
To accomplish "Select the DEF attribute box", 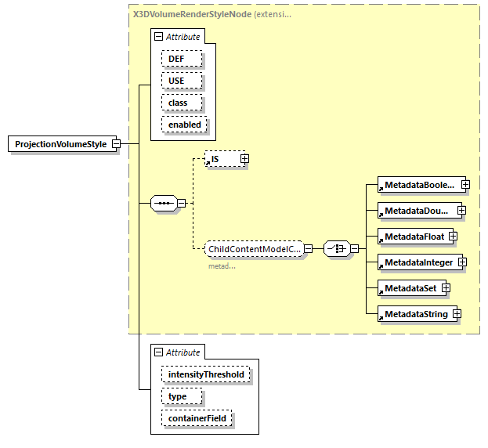I will tap(182, 59).
